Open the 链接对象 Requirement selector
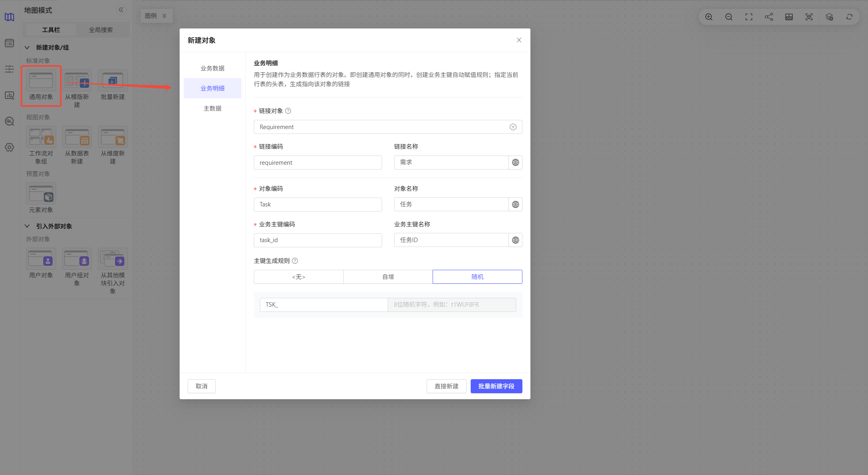The width and height of the screenshot is (868, 475). coord(388,127)
